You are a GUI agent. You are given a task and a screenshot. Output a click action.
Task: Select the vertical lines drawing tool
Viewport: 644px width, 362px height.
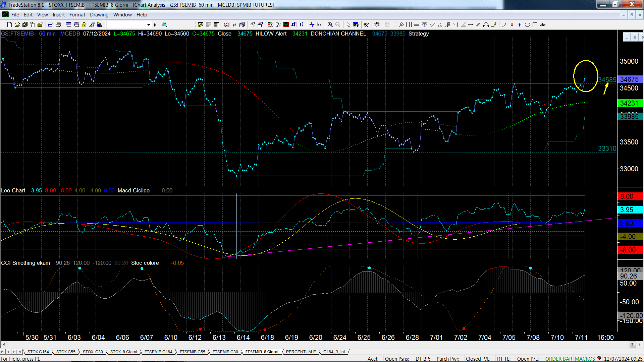click(x=409, y=24)
